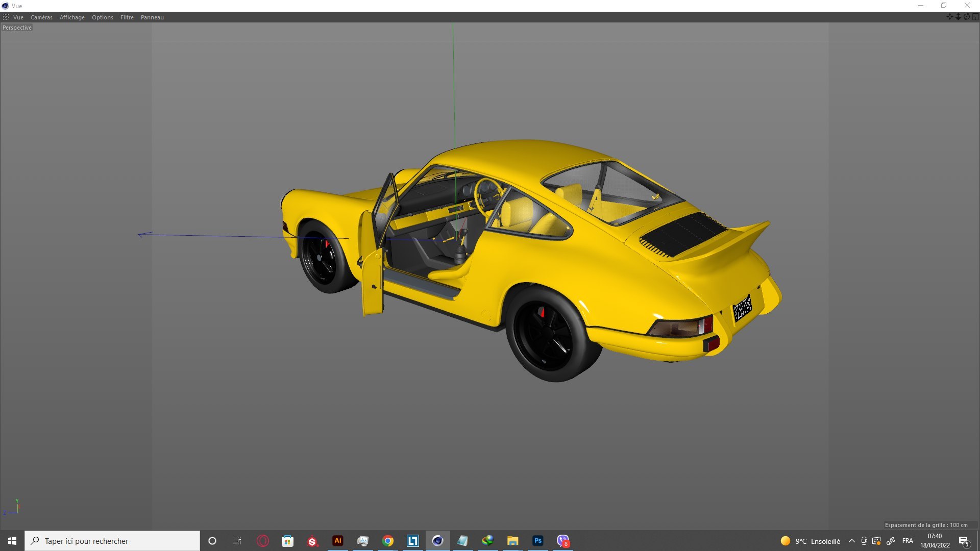Open the Windows Start menu

tap(12, 541)
